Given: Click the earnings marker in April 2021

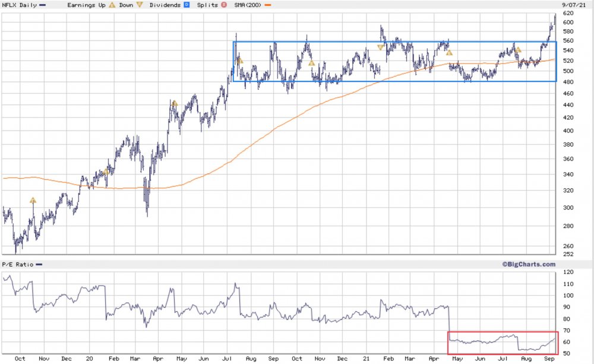Looking at the screenshot, I should pos(449,53).
